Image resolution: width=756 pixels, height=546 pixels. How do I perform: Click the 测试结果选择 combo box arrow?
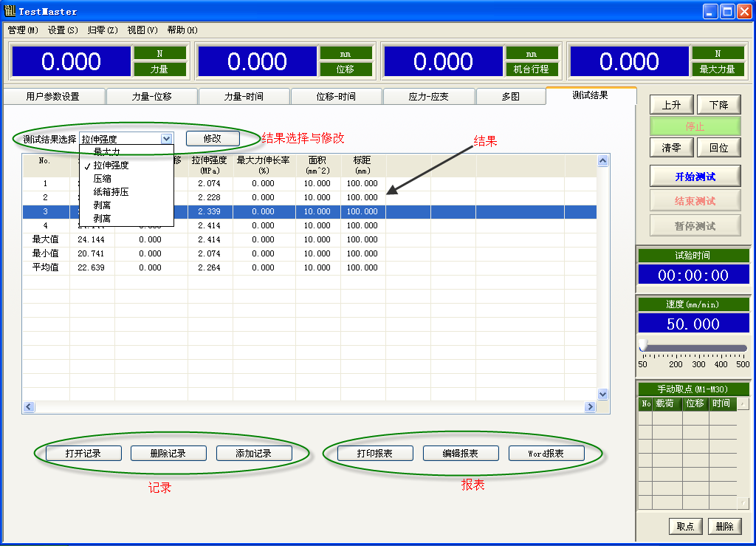pos(166,138)
